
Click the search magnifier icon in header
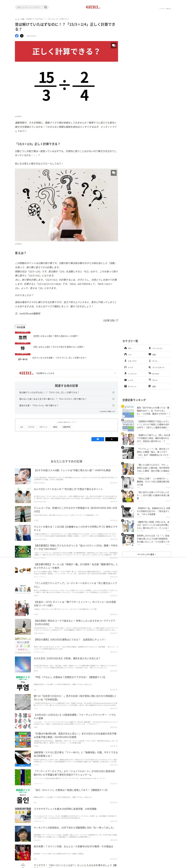[46, 7]
